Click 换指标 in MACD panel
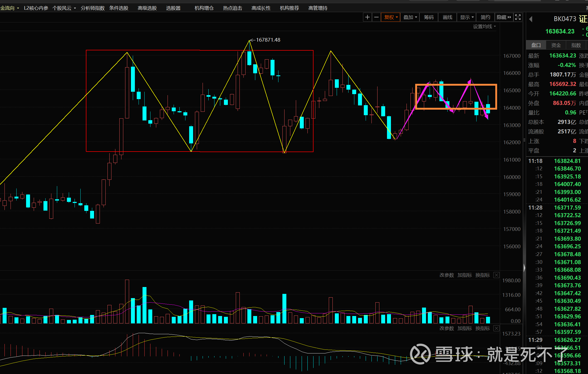 pyautogui.click(x=482, y=328)
